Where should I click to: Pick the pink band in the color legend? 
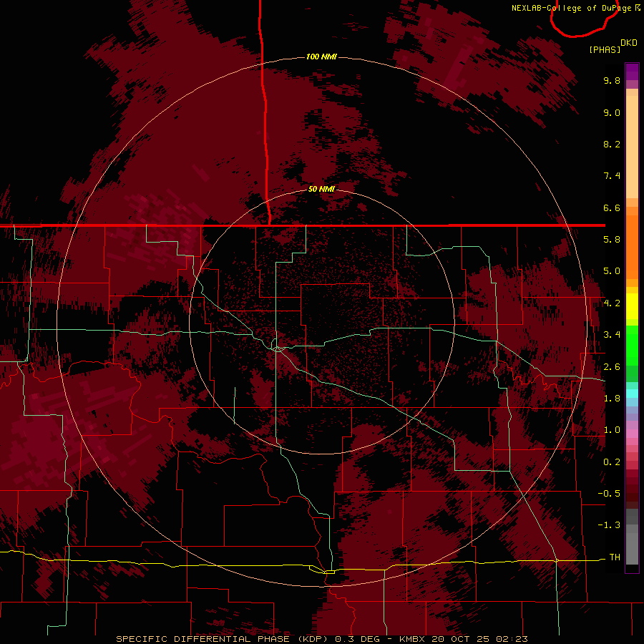click(x=632, y=434)
